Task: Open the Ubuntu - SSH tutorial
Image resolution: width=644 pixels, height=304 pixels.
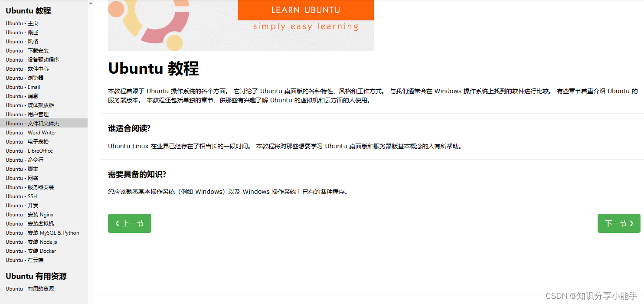Action: tap(20, 196)
